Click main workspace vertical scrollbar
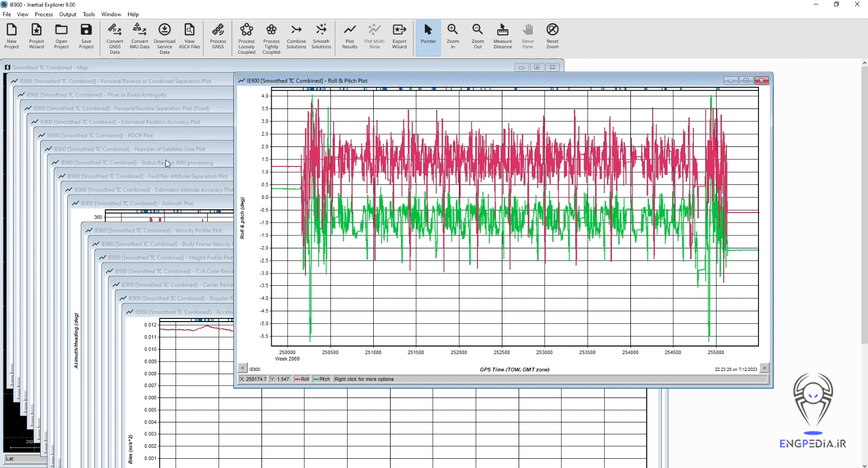868x468 pixels. 864,205
